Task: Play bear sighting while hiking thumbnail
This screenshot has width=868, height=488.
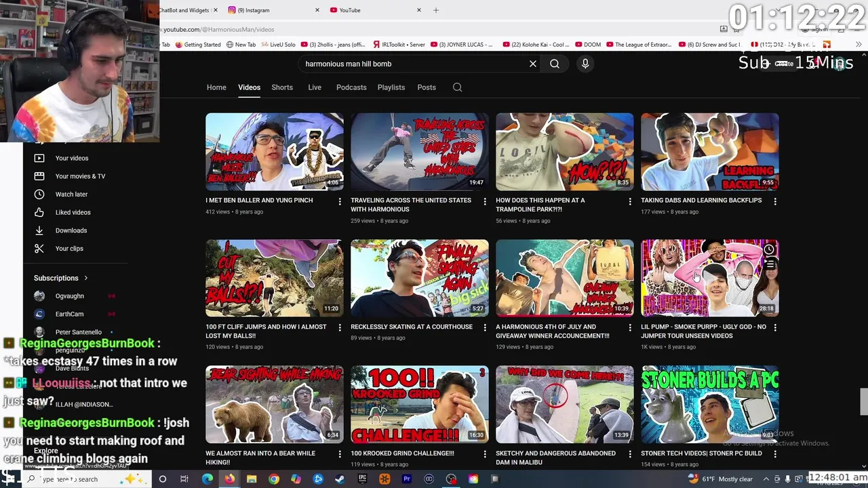Action: pyautogui.click(x=275, y=405)
